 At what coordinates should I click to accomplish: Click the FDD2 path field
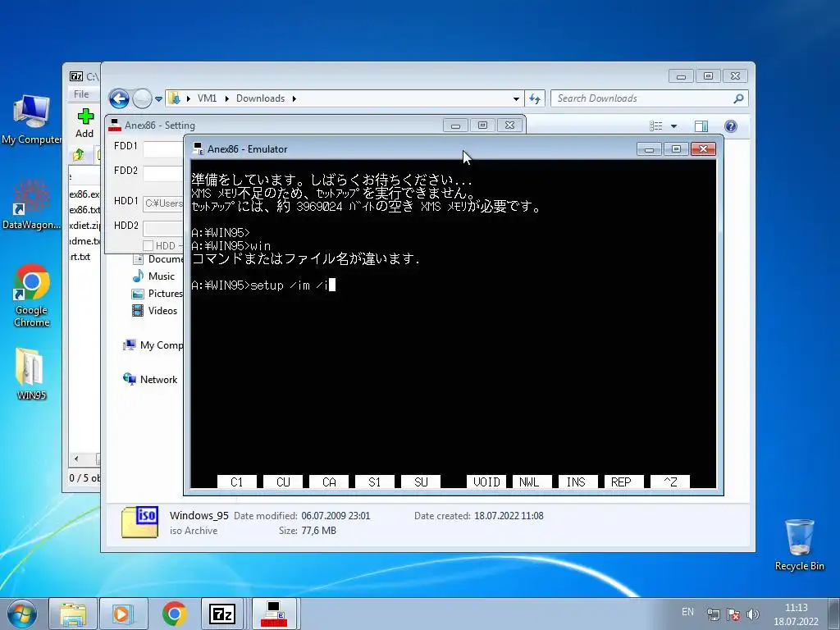click(163, 174)
